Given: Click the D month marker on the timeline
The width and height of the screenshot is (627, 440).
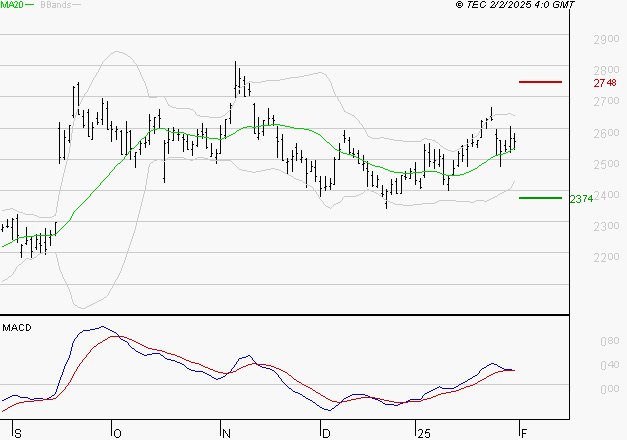Looking at the screenshot, I should pyautogui.click(x=326, y=434).
